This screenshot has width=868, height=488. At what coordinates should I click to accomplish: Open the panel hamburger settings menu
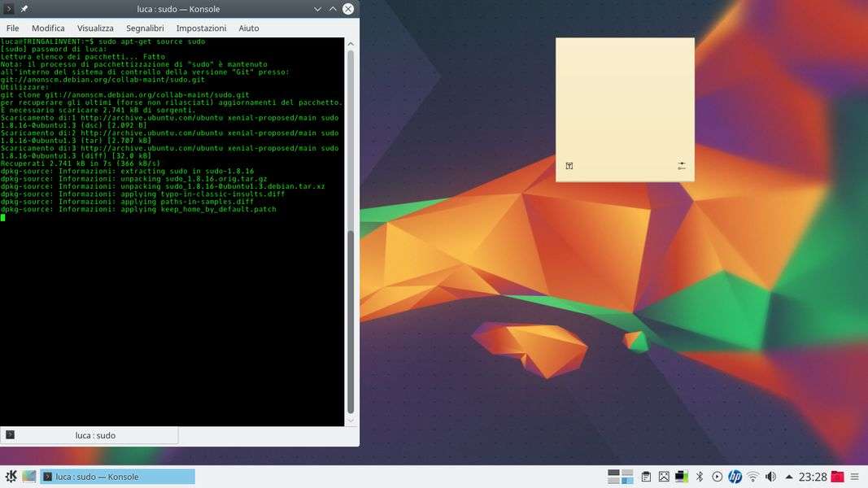pyautogui.click(x=855, y=477)
